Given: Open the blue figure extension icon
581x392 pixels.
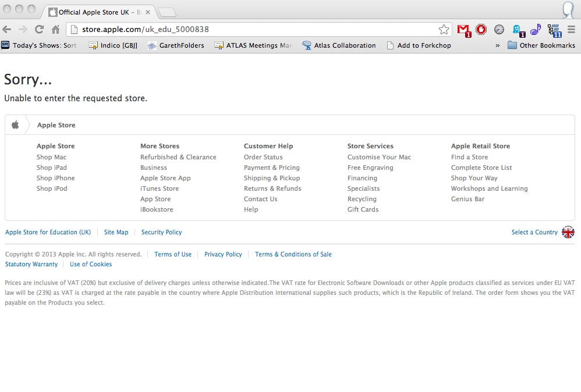Looking at the screenshot, I should [x=518, y=30].
